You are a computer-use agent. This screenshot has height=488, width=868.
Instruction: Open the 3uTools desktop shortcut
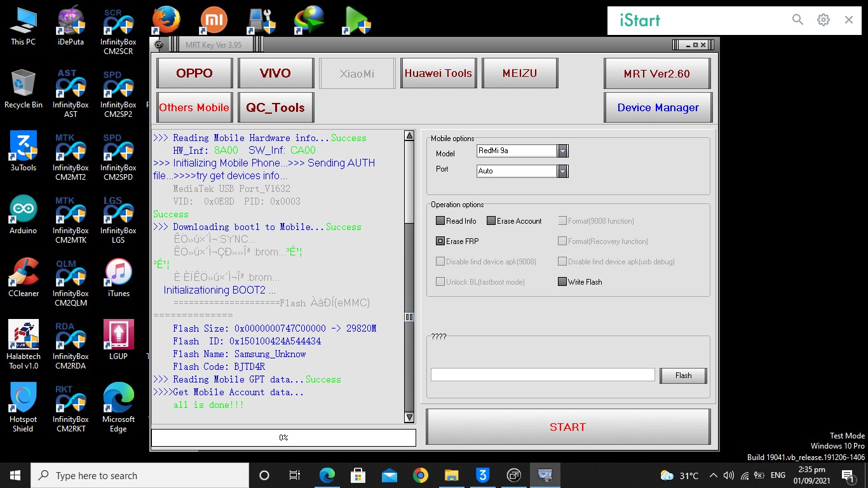coord(24,151)
